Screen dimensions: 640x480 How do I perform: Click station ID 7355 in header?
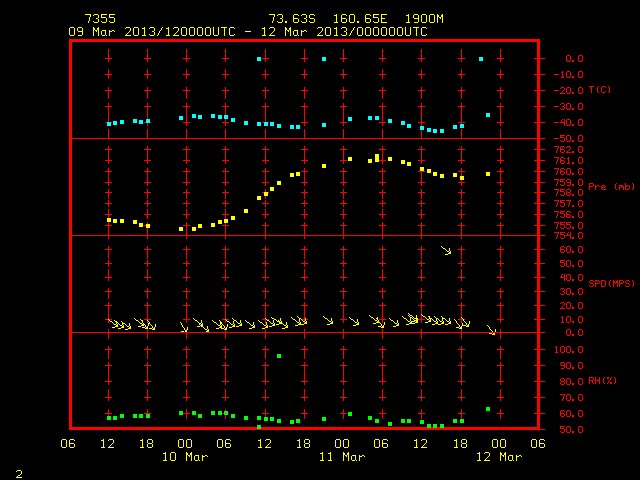coord(100,19)
